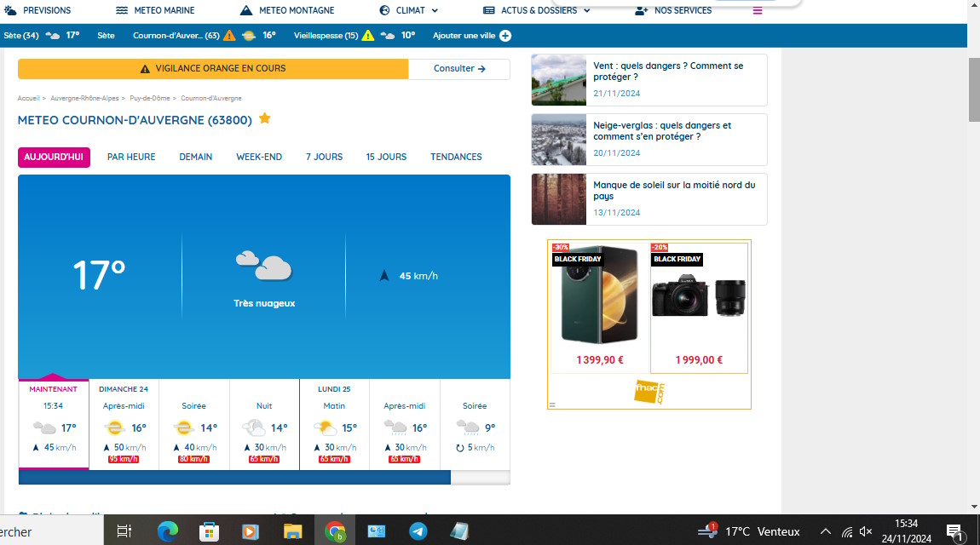
Task: Select Vieillespesse (15) saved city
Action: (x=326, y=36)
